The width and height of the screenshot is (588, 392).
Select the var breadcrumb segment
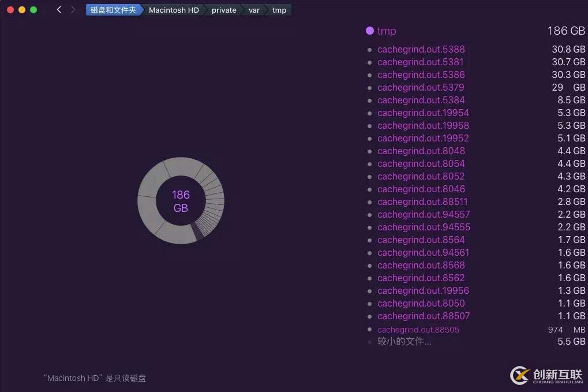point(254,10)
